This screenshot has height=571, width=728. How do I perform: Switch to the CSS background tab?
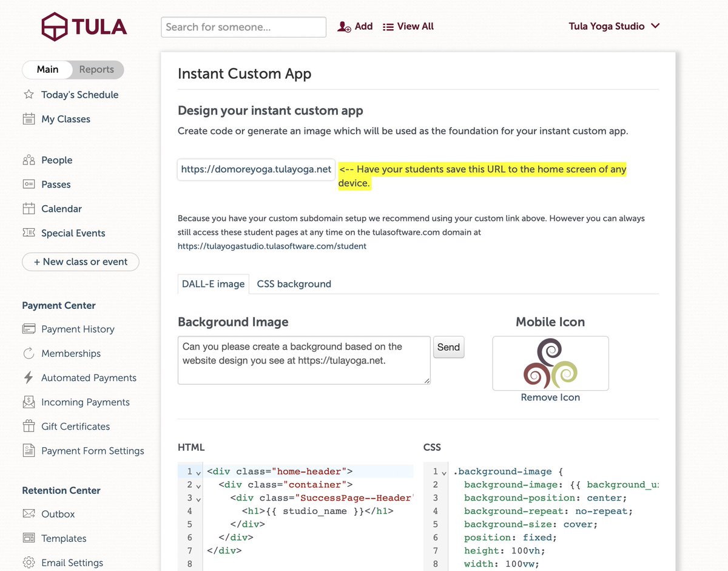(294, 283)
